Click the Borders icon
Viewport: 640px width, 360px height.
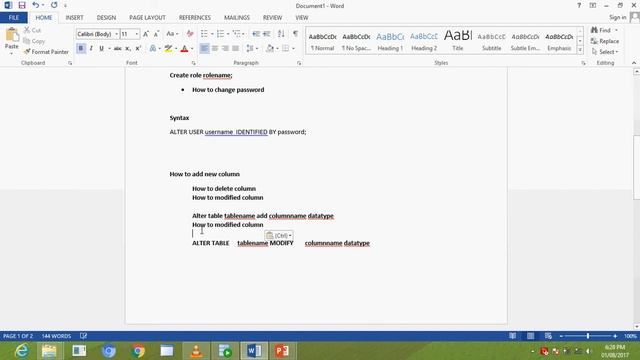pos(286,49)
